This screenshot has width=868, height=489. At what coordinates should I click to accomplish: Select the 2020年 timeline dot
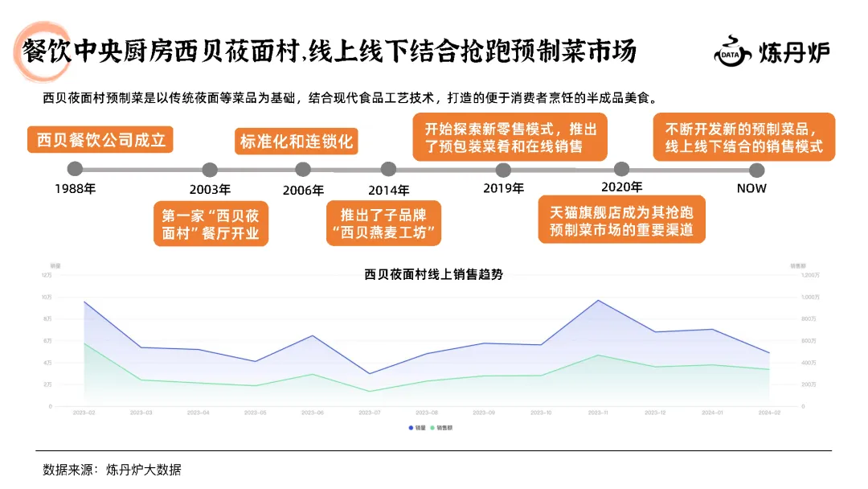coord(621,170)
